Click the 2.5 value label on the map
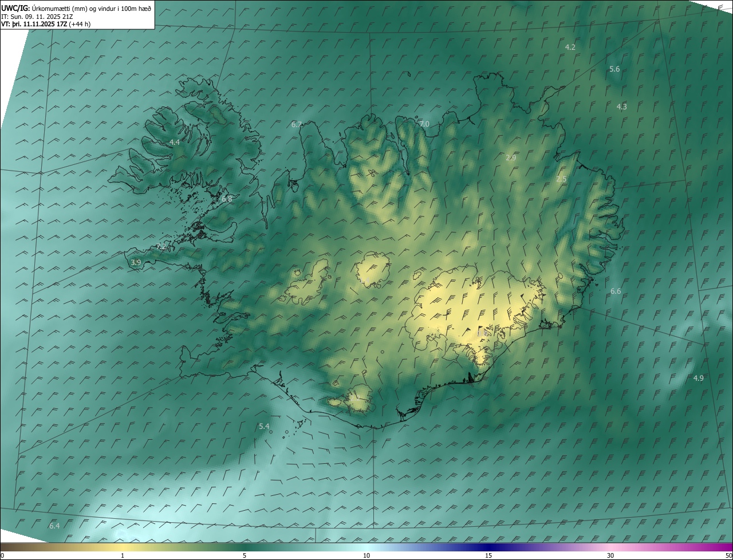 pos(561,179)
